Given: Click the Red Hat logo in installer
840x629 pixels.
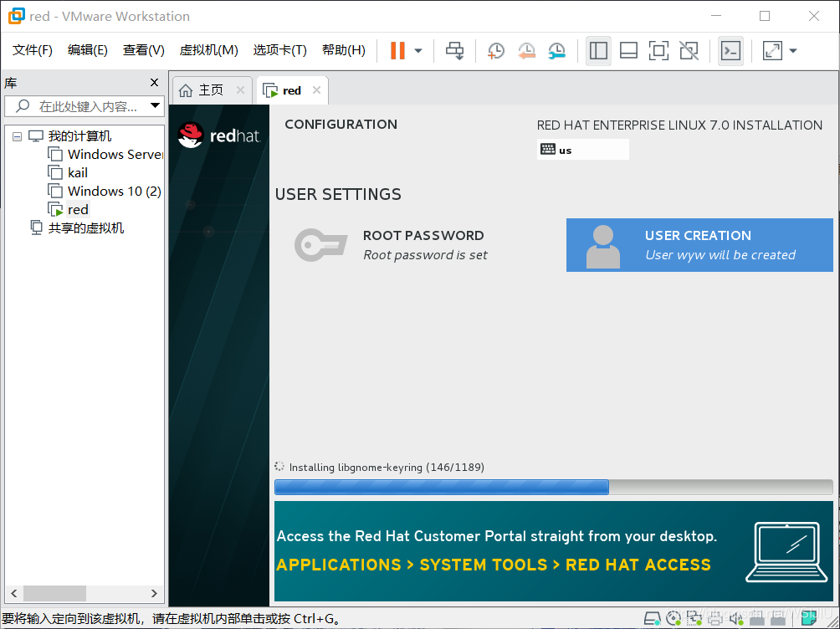Looking at the screenshot, I should tap(218, 135).
